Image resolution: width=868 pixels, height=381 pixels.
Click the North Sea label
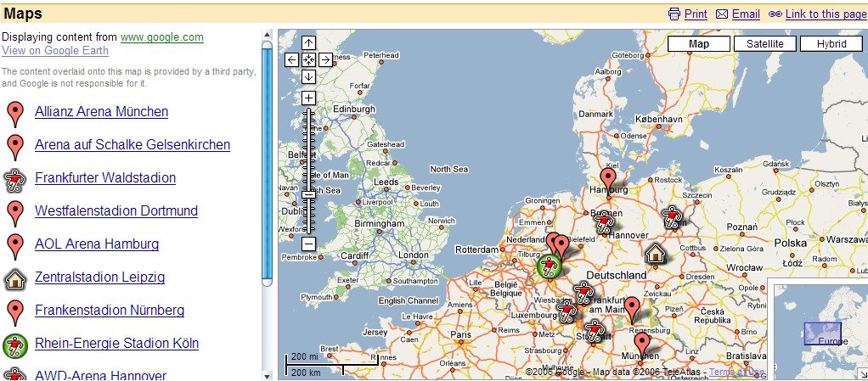click(449, 169)
